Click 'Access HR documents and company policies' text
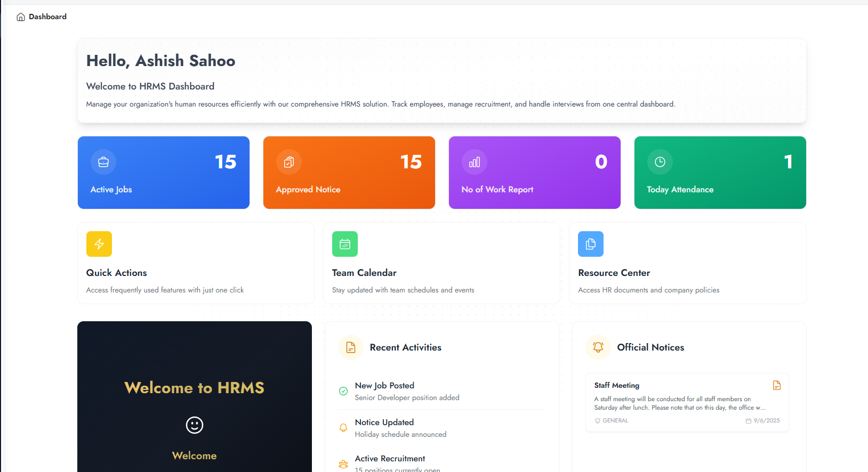868x472 pixels. pyautogui.click(x=649, y=290)
